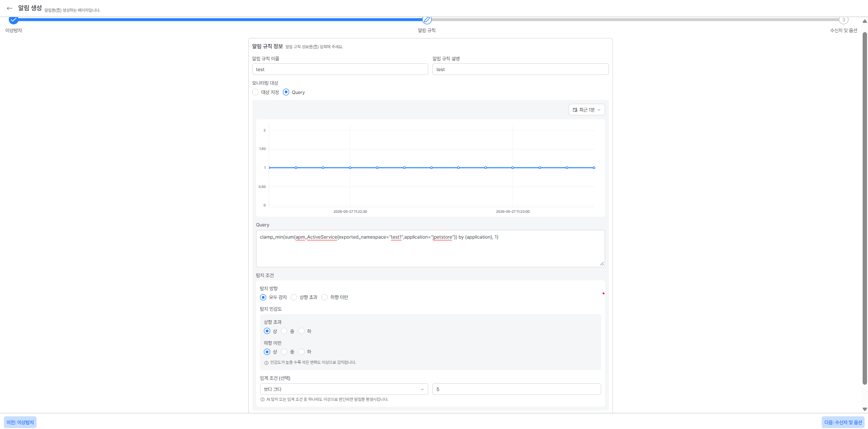Click the info icon beside 민감도가 높을 수록 hint
868x429 pixels.
click(x=266, y=363)
